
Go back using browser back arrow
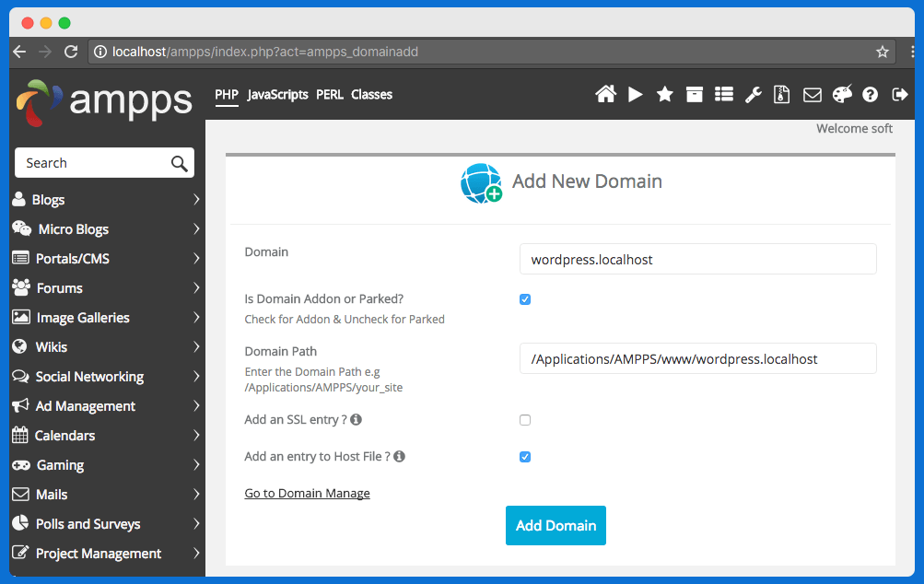pos(19,52)
